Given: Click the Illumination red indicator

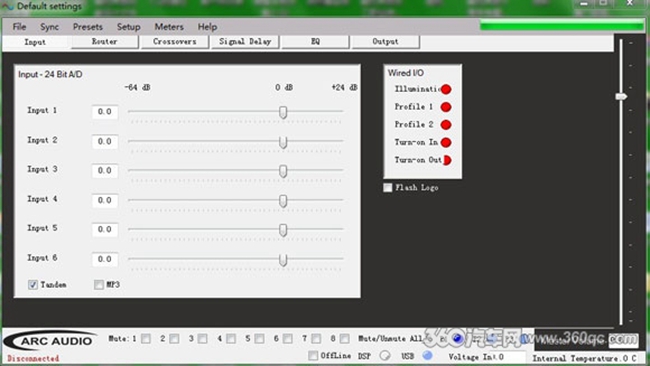Looking at the screenshot, I should (446, 89).
